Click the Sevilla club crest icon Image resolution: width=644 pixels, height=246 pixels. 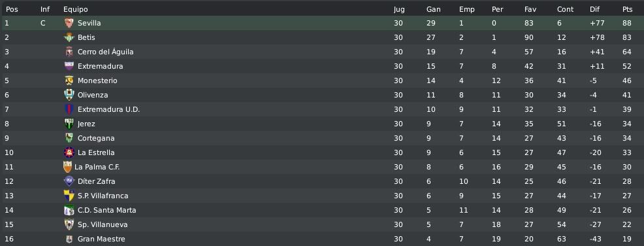click(69, 23)
